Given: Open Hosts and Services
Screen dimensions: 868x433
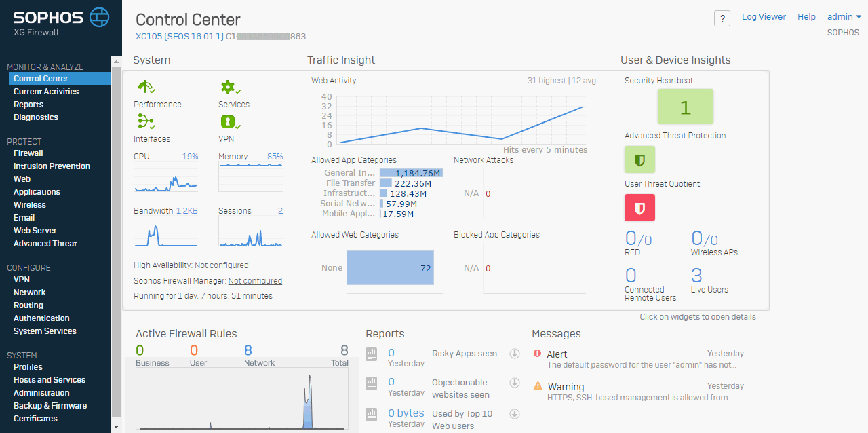Looking at the screenshot, I should click(x=50, y=380).
